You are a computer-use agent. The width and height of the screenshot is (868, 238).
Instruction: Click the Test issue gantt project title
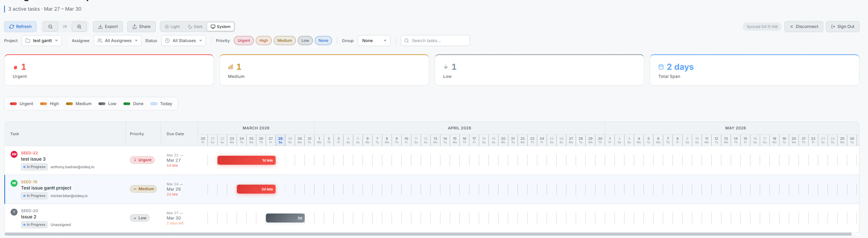coord(46,188)
